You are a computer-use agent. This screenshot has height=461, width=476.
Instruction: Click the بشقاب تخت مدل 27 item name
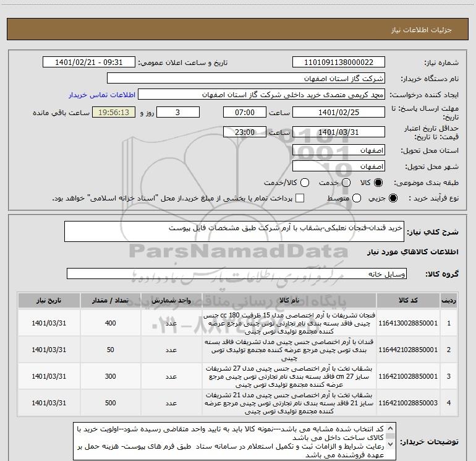[289, 376]
